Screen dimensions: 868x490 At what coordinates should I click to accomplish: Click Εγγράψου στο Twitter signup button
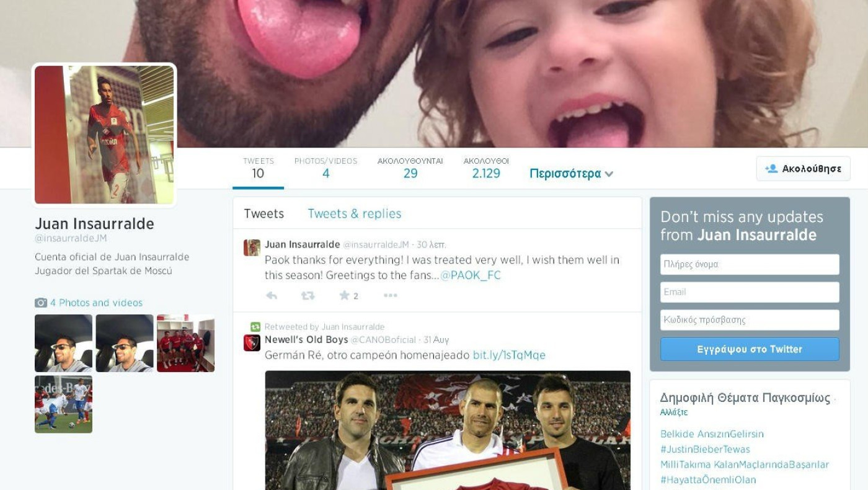point(750,349)
